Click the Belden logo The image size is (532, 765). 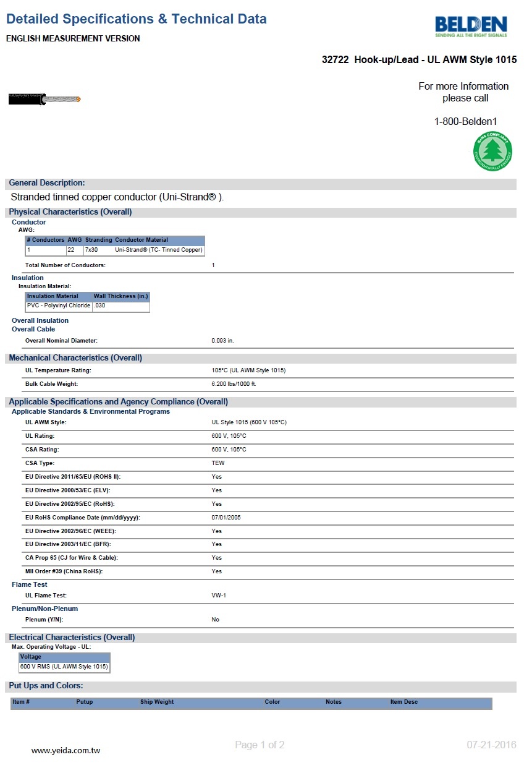(471, 27)
